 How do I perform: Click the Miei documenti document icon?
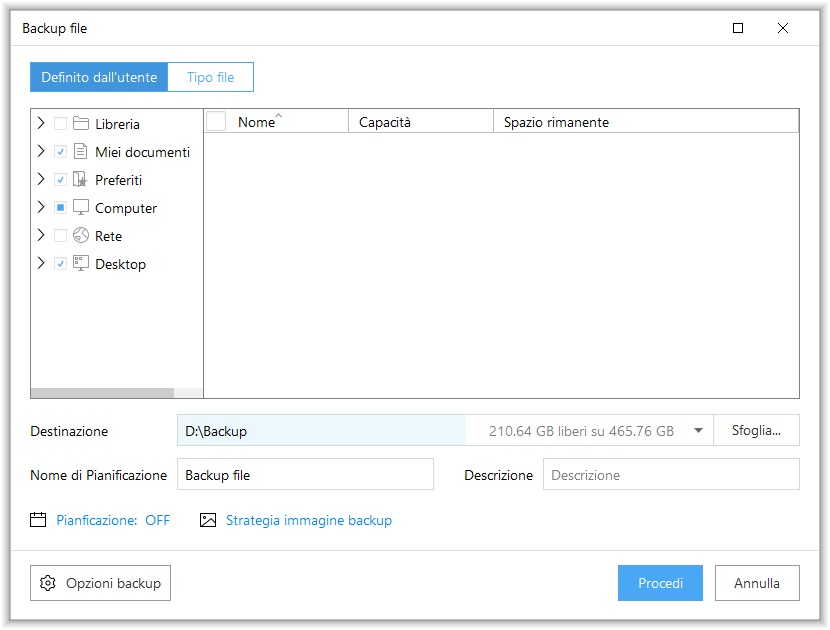coord(81,152)
